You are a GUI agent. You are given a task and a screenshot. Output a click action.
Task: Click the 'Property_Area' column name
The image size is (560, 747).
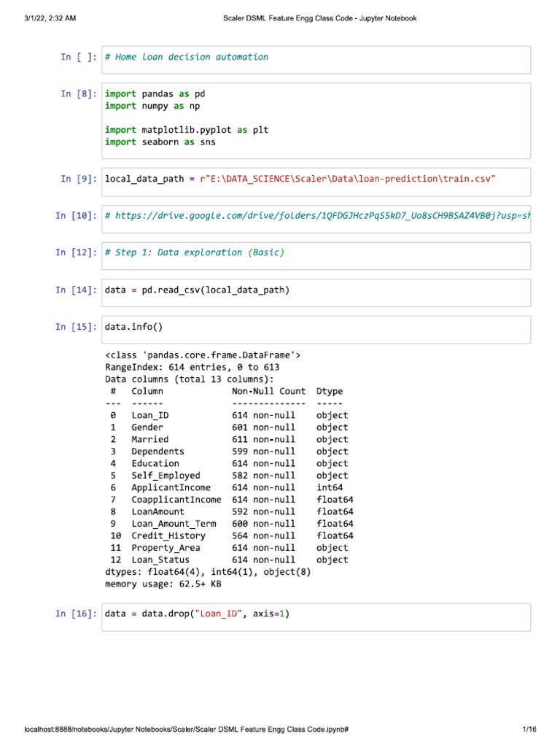[x=166, y=548]
